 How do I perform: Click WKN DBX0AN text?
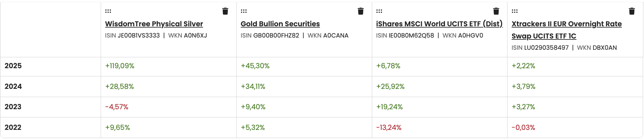[597, 48]
